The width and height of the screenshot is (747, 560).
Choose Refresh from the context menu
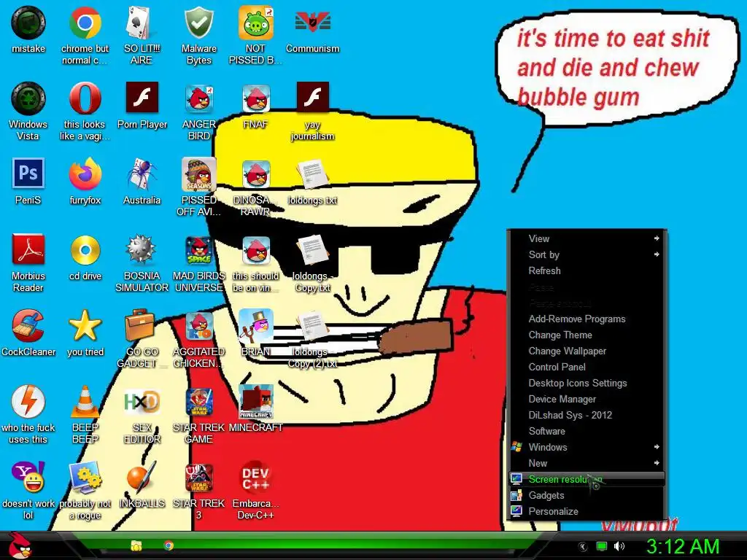click(587, 271)
